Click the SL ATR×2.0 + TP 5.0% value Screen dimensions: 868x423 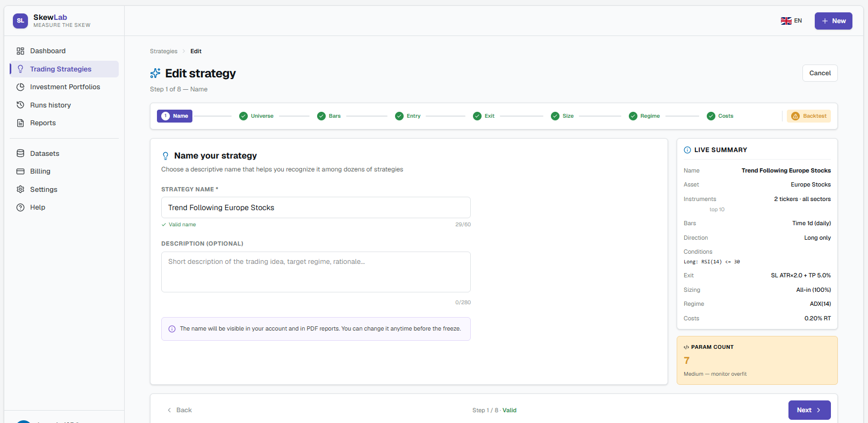tap(801, 276)
